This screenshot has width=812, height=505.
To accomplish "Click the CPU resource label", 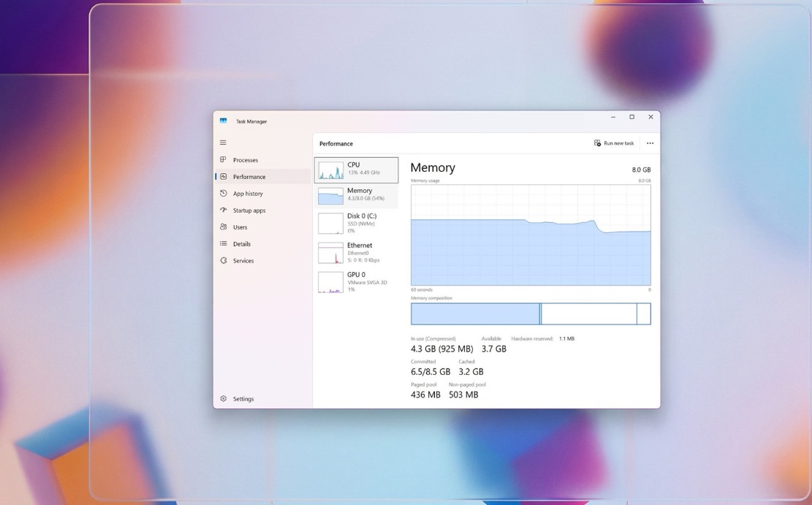I will coord(353,164).
